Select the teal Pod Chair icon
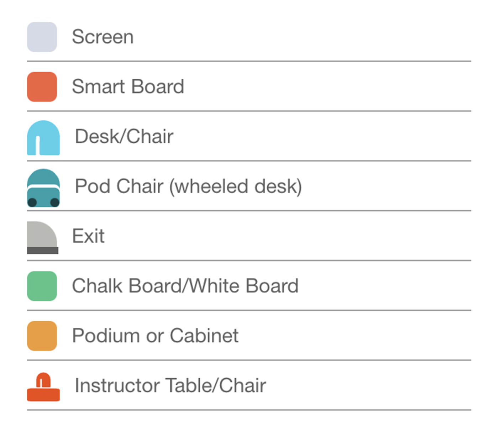 coord(43,188)
